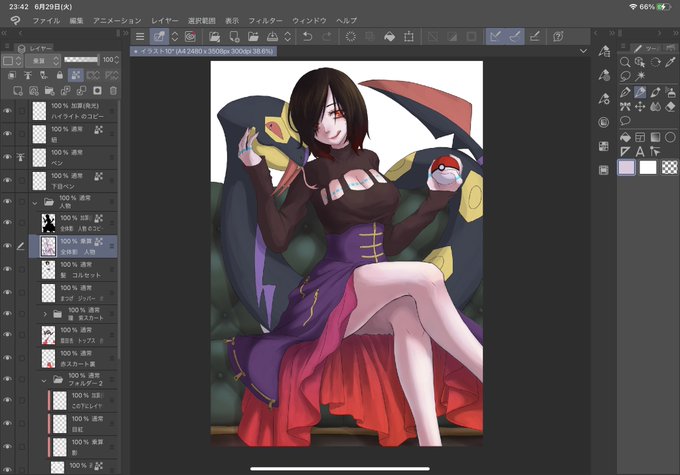The height and width of the screenshot is (475, 680).
Task: Click the Deselect dotted circle icon
Action: click(350, 36)
